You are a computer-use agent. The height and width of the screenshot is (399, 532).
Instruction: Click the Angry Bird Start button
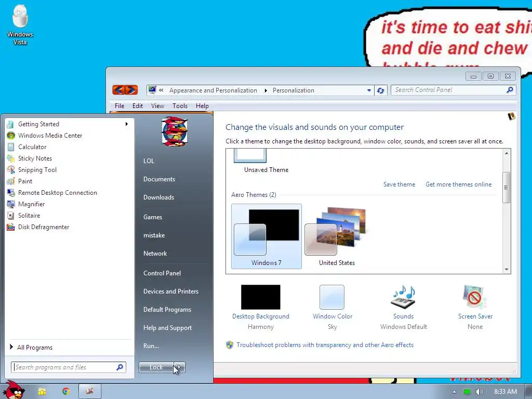tap(13, 390)
